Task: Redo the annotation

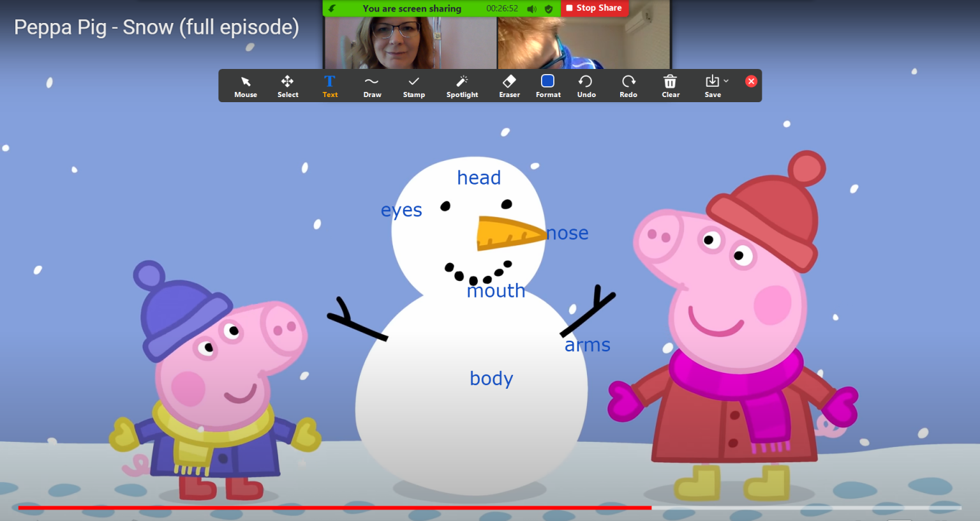Action: pos(628,86)
